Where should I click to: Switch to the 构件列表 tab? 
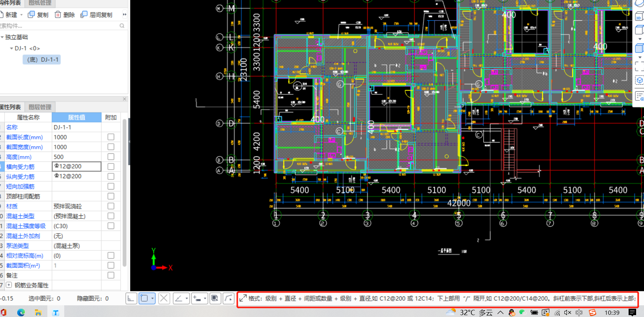11,3
